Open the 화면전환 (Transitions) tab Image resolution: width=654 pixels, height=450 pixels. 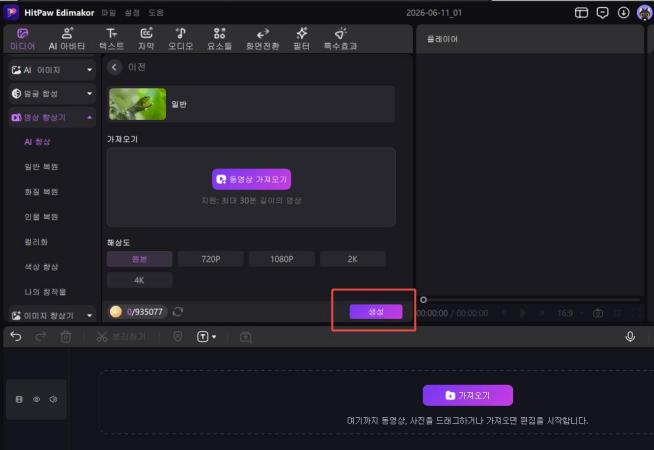click(x=262, y=39)
